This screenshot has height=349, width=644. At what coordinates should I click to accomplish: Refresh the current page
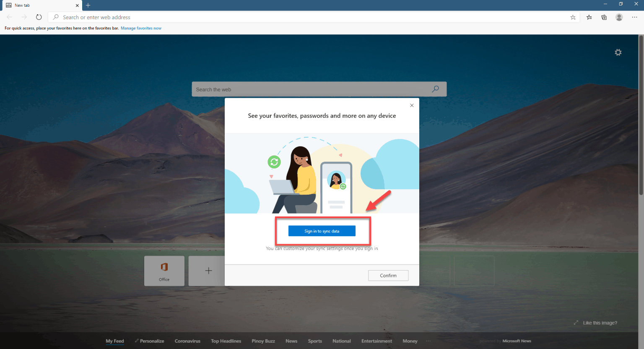point(39,17)
